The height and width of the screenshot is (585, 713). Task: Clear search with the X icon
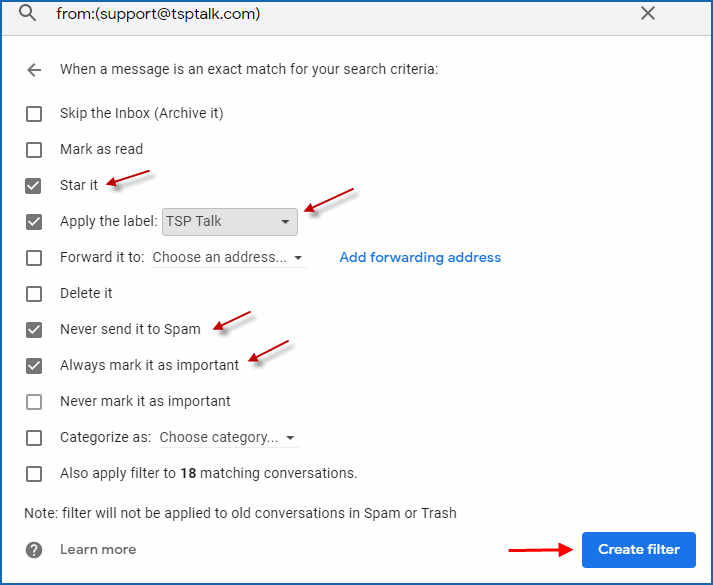tap(648, 14)
